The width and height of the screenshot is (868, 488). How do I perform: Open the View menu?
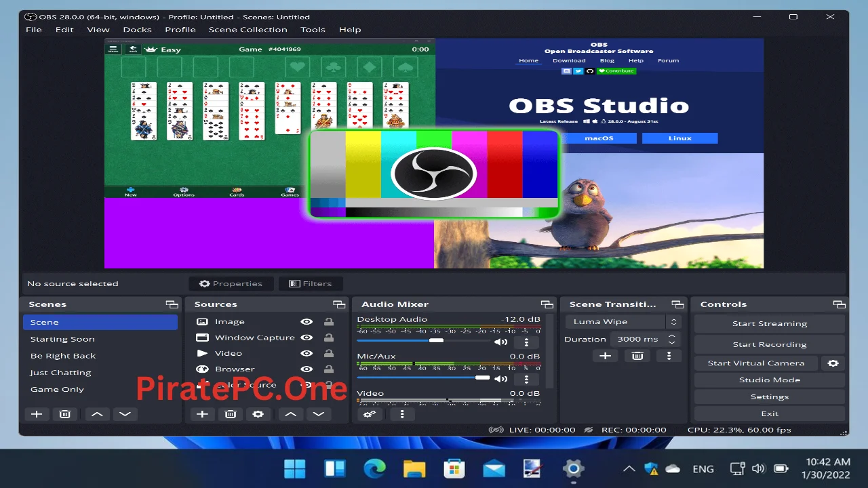pyautogui.click(x=98, y=29)
